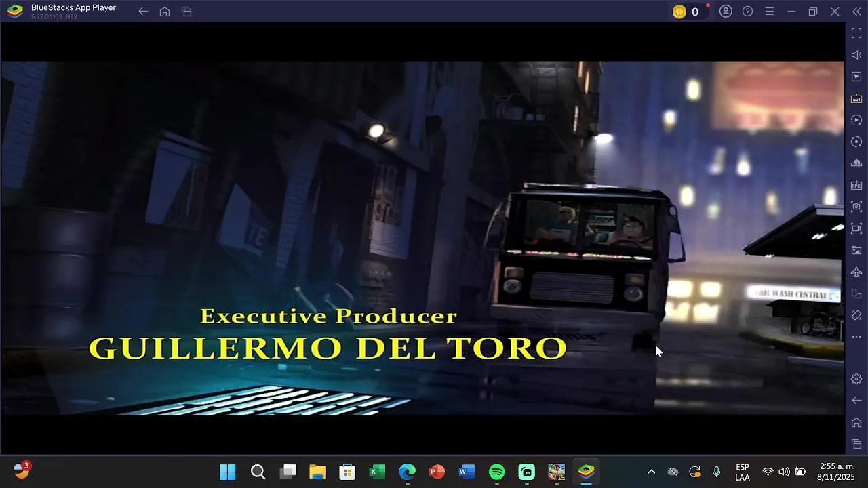Open game controls keyboard icon
This screenshot has width=868, height=488.
[856, 98]
